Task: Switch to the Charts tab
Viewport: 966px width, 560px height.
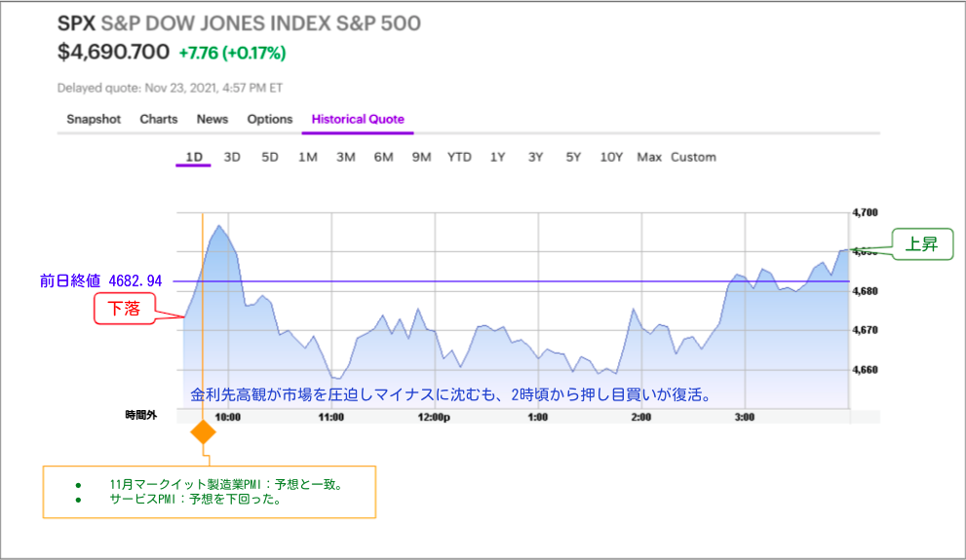Action: pyautogui.click(x=158, y=120)
